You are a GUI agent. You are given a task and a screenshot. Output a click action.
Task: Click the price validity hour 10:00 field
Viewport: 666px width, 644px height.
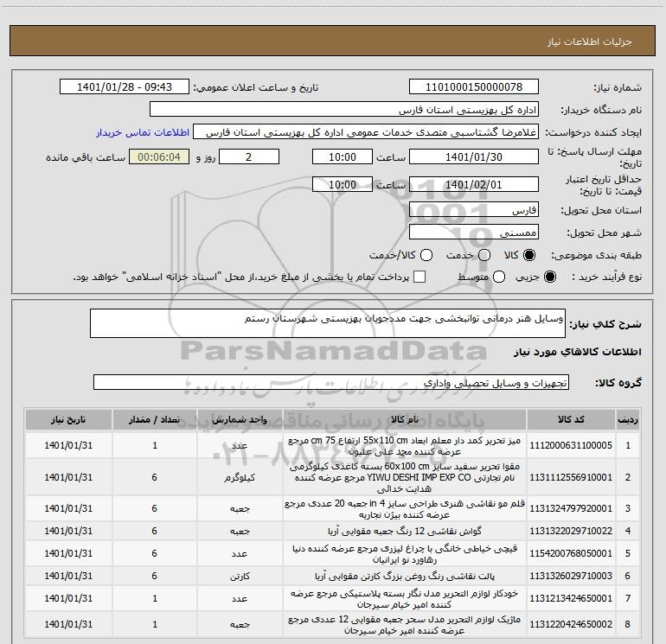343,184
